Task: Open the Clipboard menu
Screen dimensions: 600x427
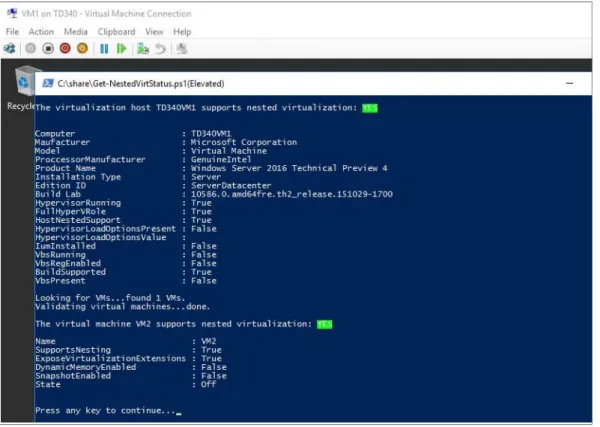Action: (116, 32)
